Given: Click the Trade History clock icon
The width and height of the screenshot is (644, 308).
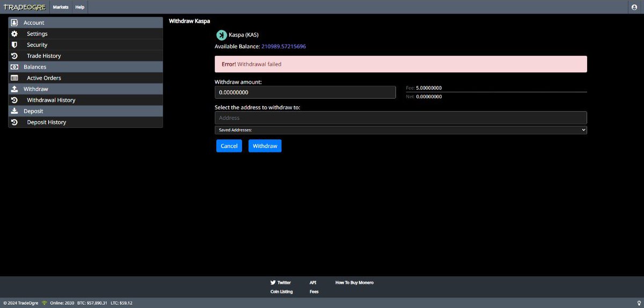Looking at the screenshot, I should (14, 56).
